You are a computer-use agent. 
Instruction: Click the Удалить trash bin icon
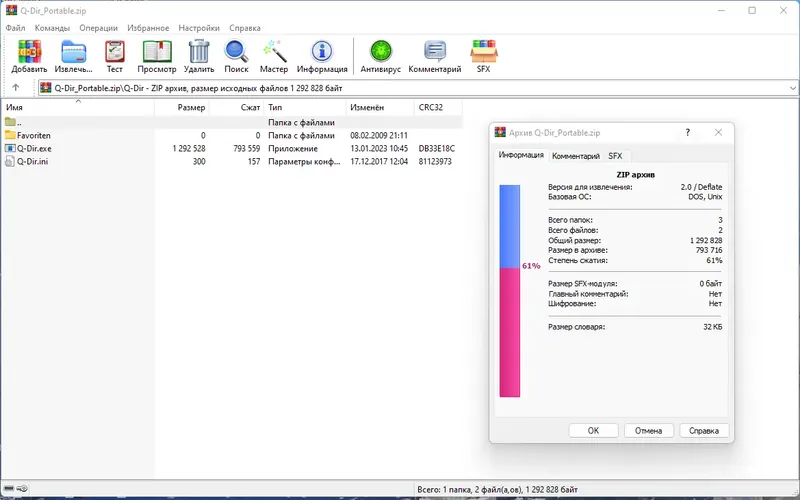[199, 52]
